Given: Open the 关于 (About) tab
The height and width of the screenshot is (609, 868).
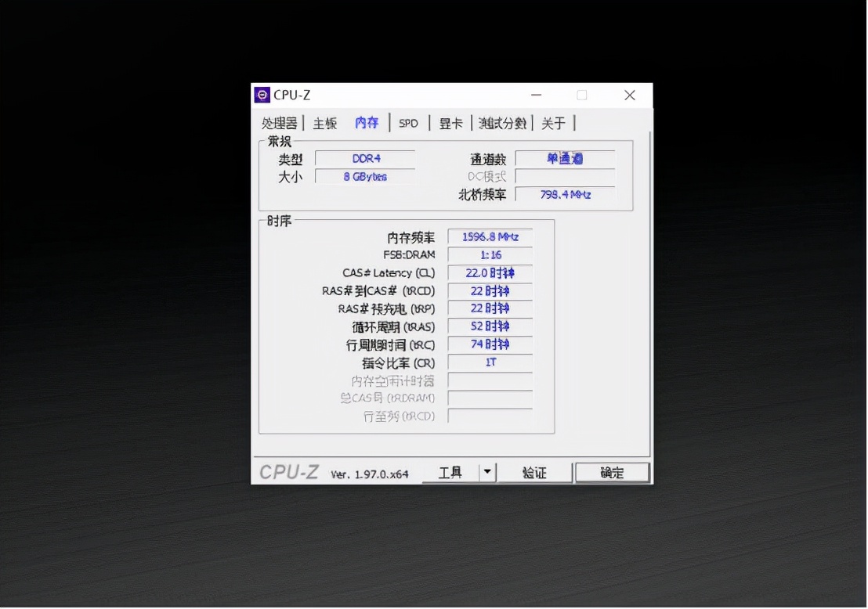Looking at the screenshot, I should tap(554, 123).
